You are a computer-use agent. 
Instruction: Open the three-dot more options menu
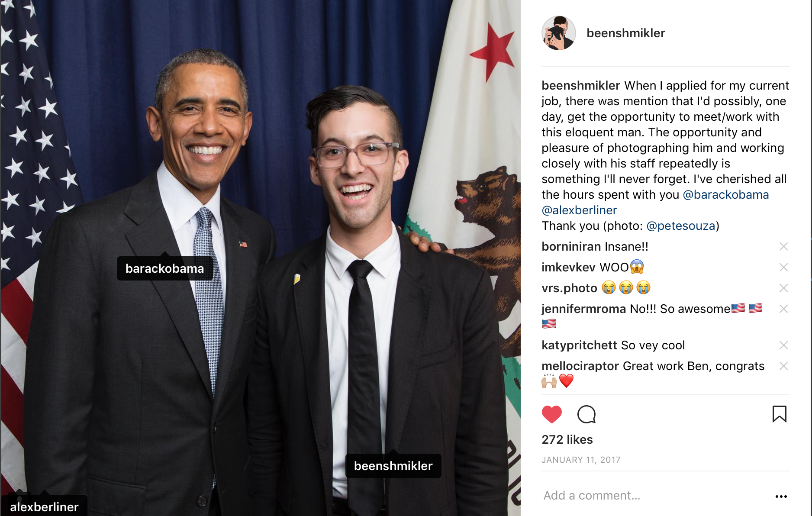point(781,496)
